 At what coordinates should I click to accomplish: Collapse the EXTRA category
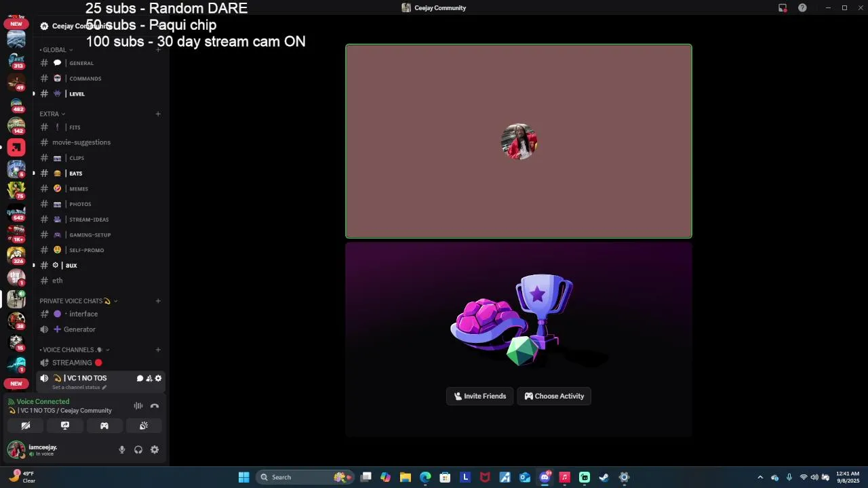52,114
